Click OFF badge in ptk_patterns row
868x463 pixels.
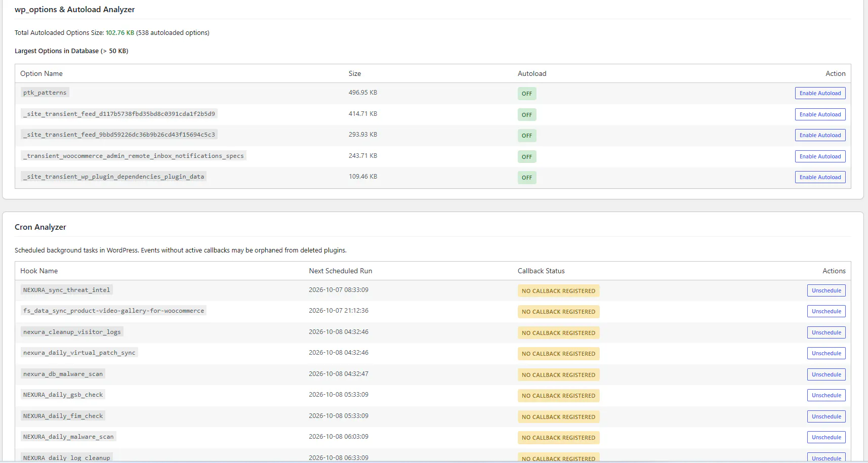pos(527,94)
